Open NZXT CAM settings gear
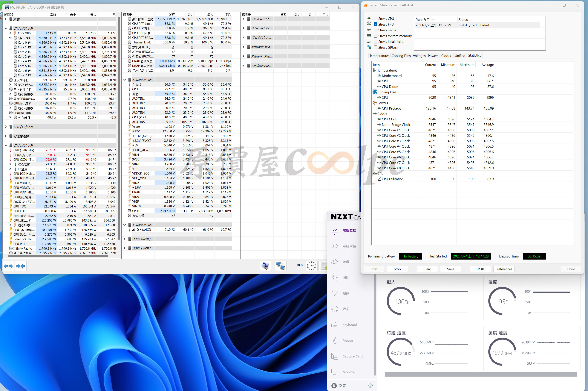 coord(370,386)
